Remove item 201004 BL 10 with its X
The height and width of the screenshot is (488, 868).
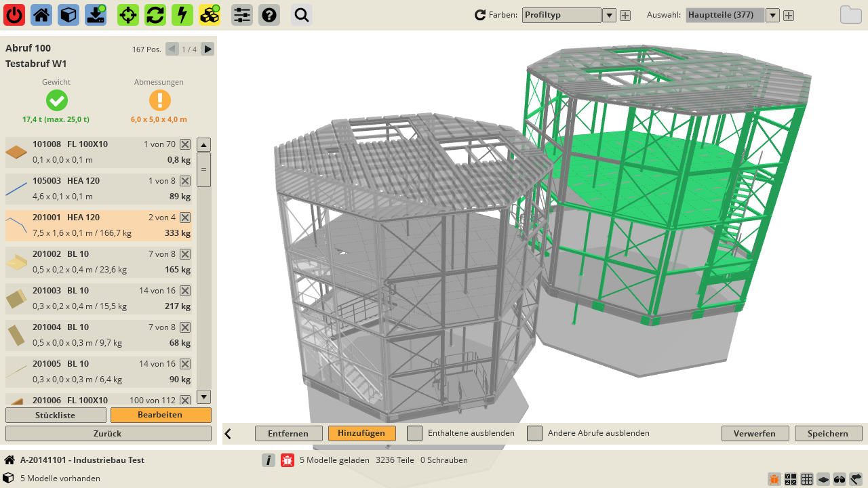(x=185, y=327)
